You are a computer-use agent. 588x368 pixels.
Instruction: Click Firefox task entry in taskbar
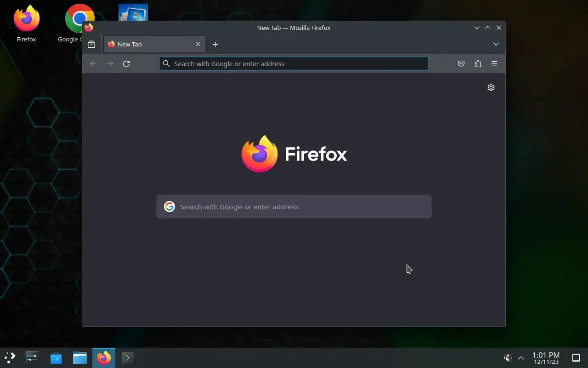[104, 357]
